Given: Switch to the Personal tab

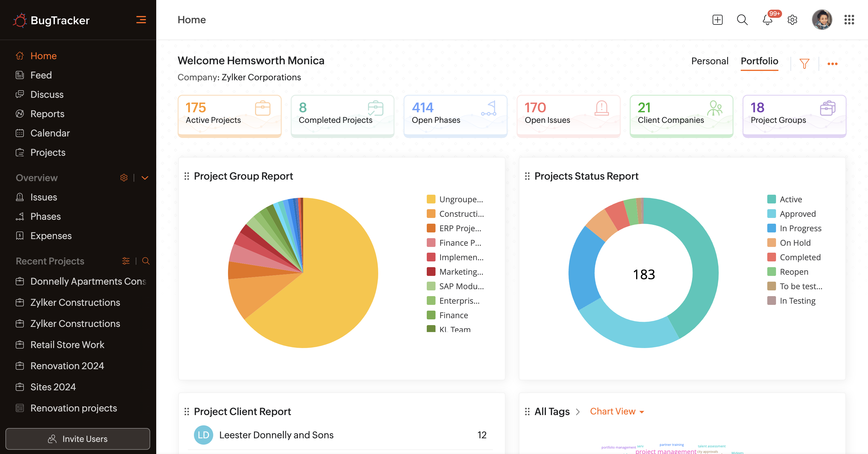Looking at the screenshot, I should [710, 61].
